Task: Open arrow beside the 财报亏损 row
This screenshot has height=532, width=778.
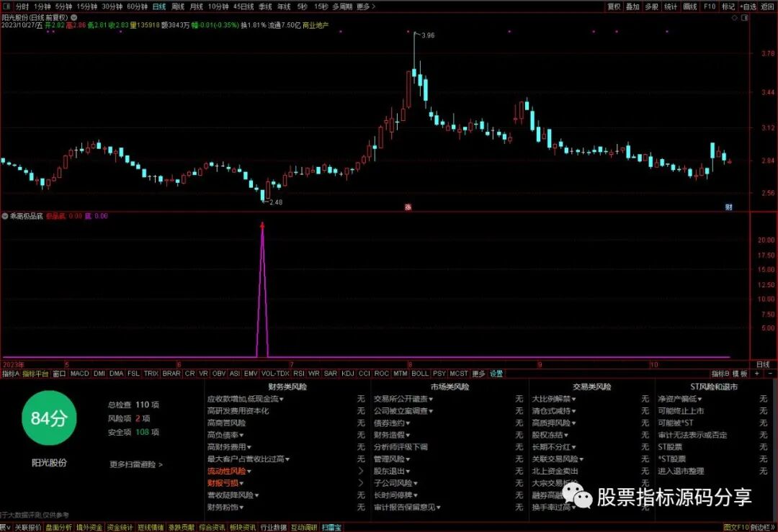Action: pyautogui.click(x=361, y=483)
